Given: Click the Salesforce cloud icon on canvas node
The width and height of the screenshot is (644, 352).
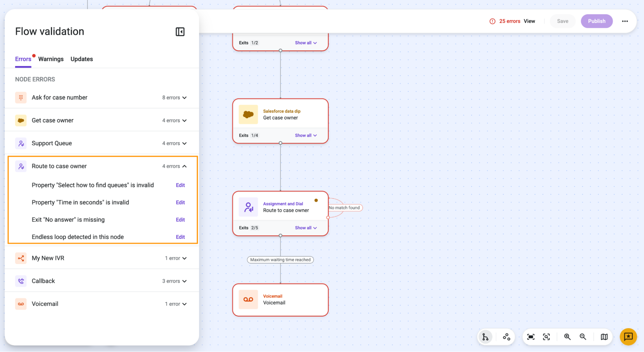Looking at the screenshot, I should click(248, 114).
